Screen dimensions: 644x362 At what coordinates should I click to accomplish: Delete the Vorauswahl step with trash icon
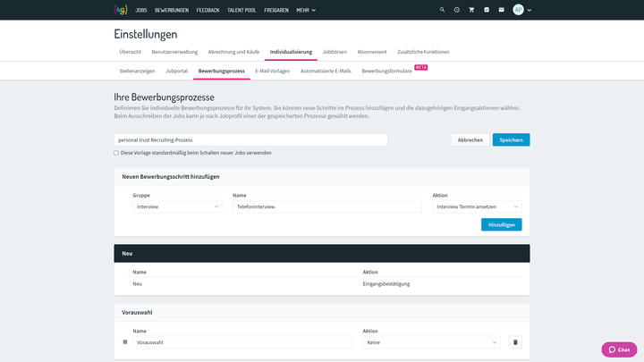(x=515, y=342)
